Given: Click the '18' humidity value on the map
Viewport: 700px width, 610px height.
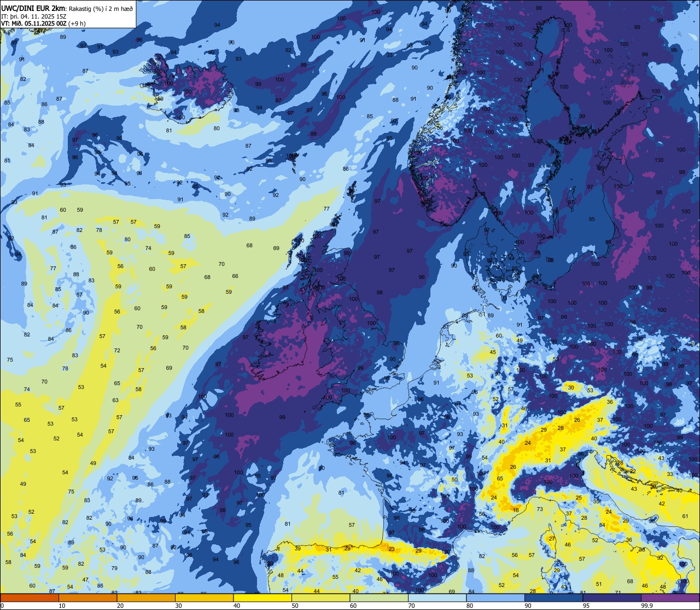Looking at the screenshot, I should (x=516, y=510).
